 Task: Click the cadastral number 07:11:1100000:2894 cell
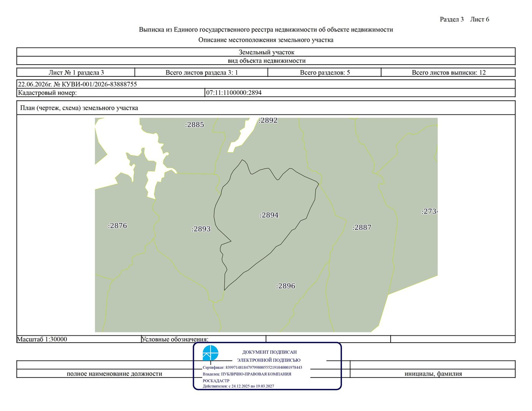click(x=360, y=93)
